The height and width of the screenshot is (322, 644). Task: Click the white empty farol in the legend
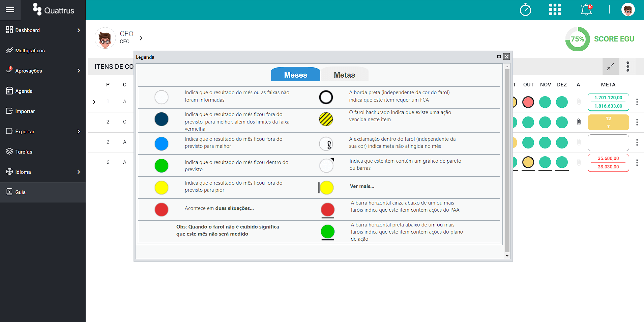click(162, 97)
